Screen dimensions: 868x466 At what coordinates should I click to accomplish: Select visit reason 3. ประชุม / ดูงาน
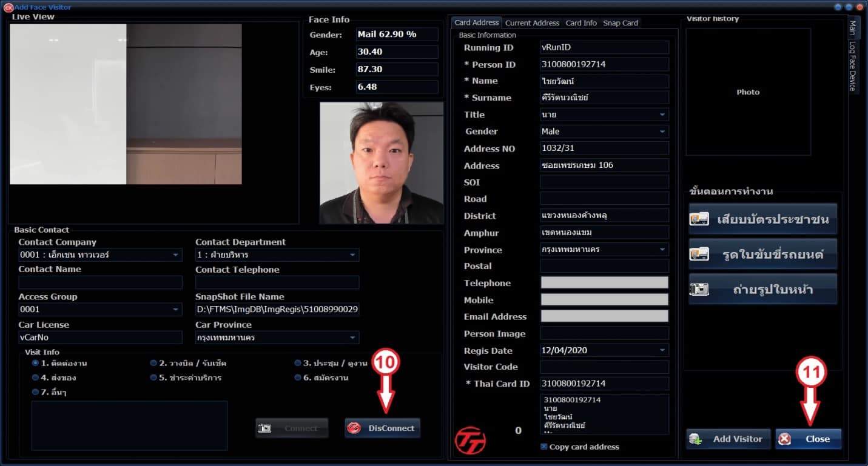pyautogui.click(x=297, y=362)
